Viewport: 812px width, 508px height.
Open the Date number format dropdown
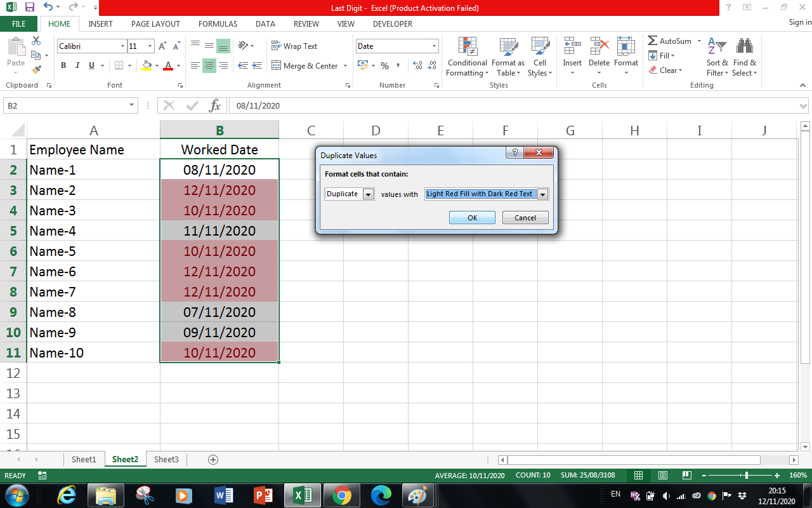point(435,46)
